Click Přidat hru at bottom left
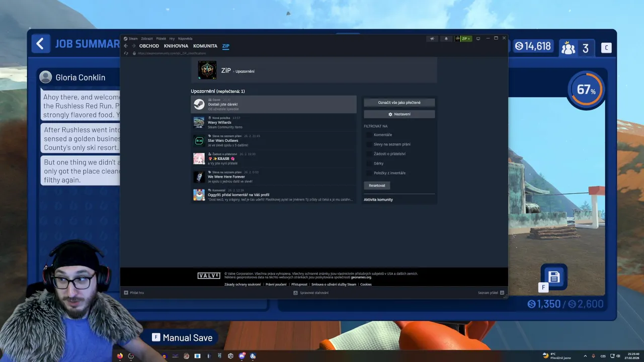The height and width of the screenshot is (362, 644). point(134,293)
